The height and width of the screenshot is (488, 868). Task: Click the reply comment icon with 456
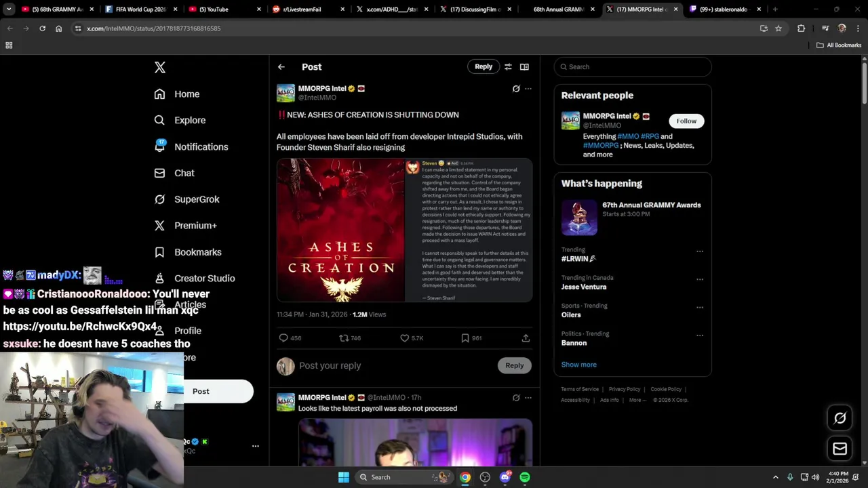click(290, 338)
